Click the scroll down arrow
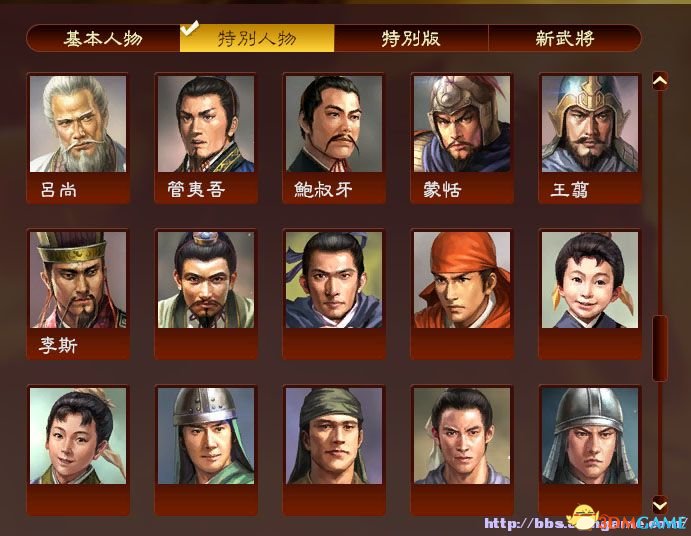Screen dimensions: 691x536 tap(660, 504)
